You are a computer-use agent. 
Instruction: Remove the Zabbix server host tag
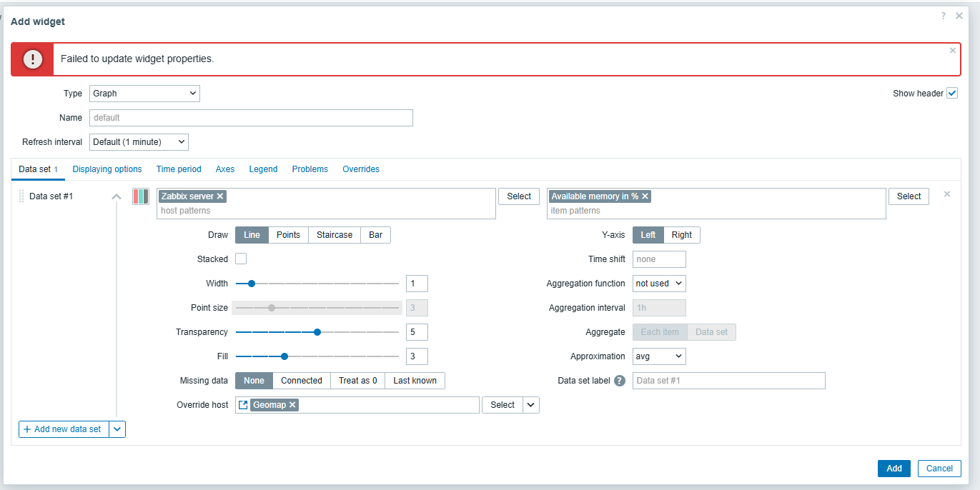pyautogui.click(x=220, y=196)
